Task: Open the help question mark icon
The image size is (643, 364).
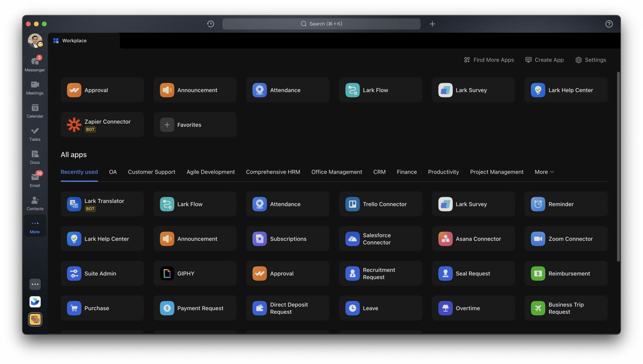Action: click(609, 24)
